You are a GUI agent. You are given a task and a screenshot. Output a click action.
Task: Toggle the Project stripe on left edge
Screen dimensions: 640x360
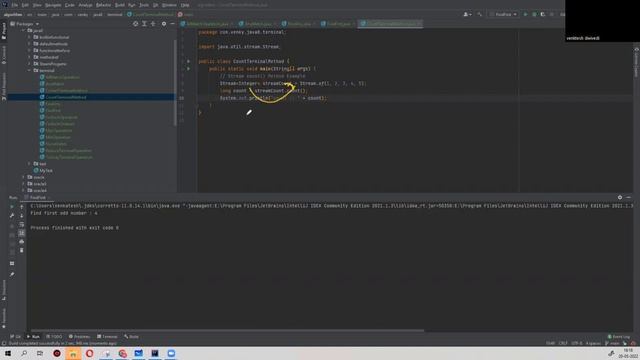[x=4, y=31]
